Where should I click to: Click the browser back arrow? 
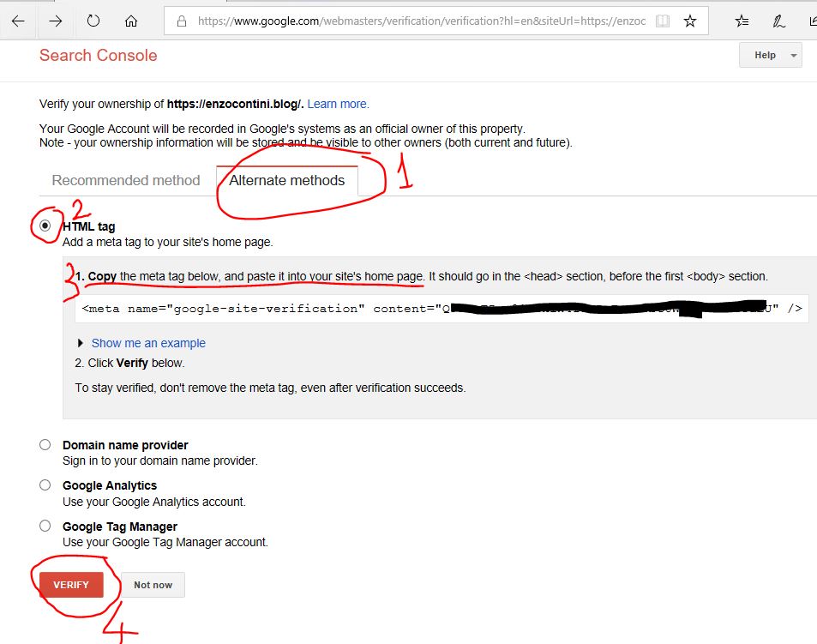[x=18, y=21]
